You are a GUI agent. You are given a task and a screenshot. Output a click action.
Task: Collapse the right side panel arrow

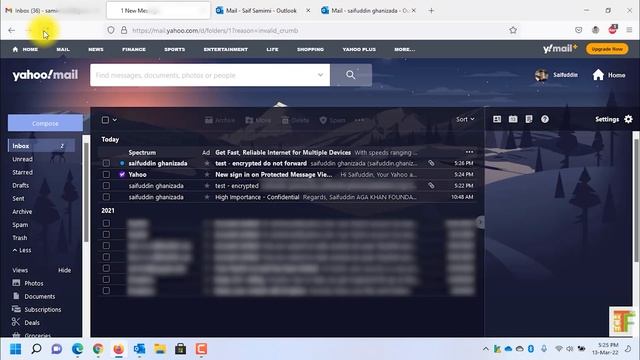(480, 222)
